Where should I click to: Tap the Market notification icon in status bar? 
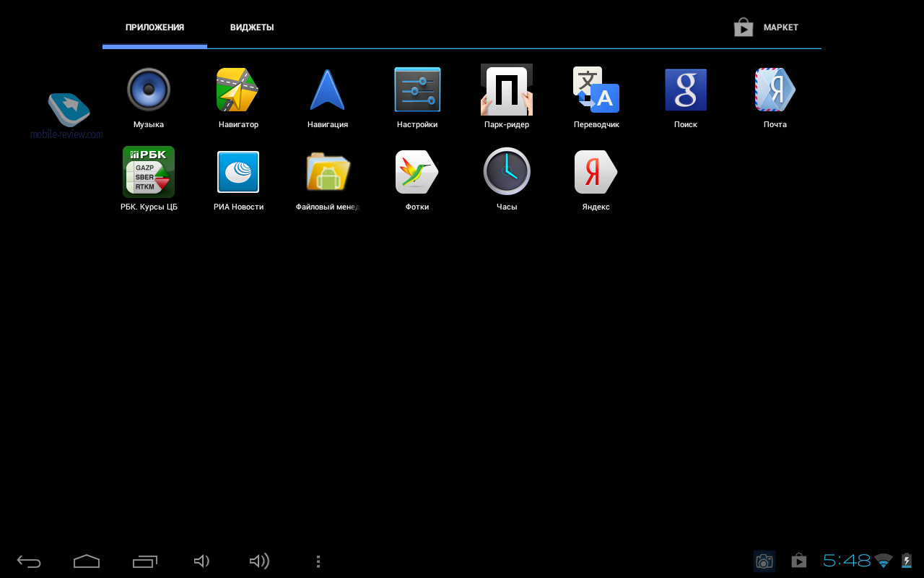click(798, 561)
